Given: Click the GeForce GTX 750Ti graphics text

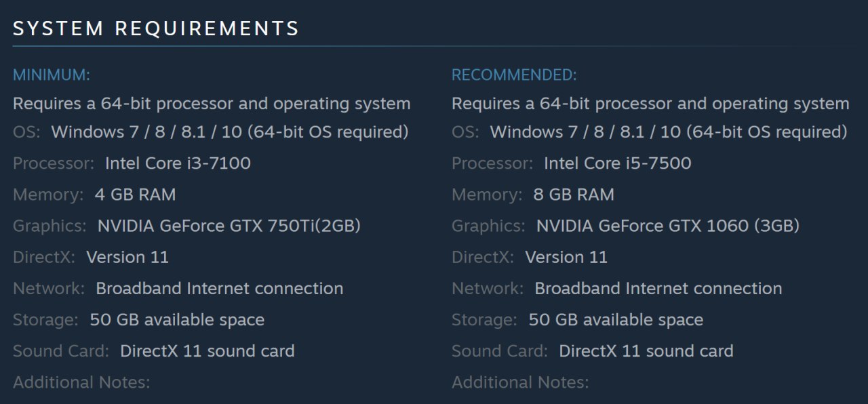Looking at the screenshot, I should [x=229, y=226].
